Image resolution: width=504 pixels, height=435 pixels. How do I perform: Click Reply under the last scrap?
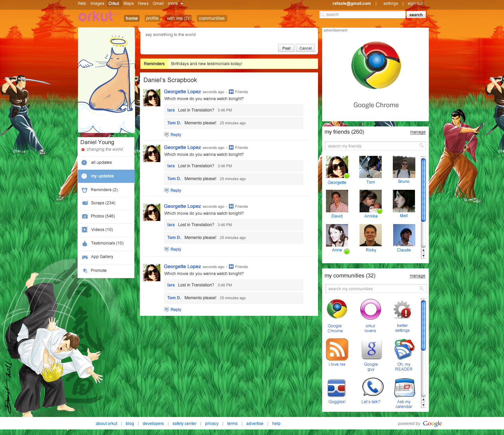[x=173, y=310]
